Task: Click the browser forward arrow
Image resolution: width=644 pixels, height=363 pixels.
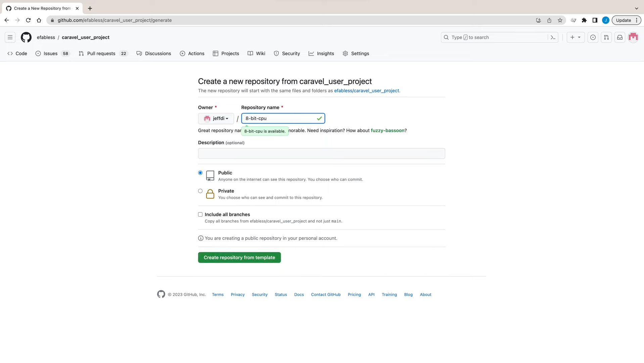Action: pos(17,20)
